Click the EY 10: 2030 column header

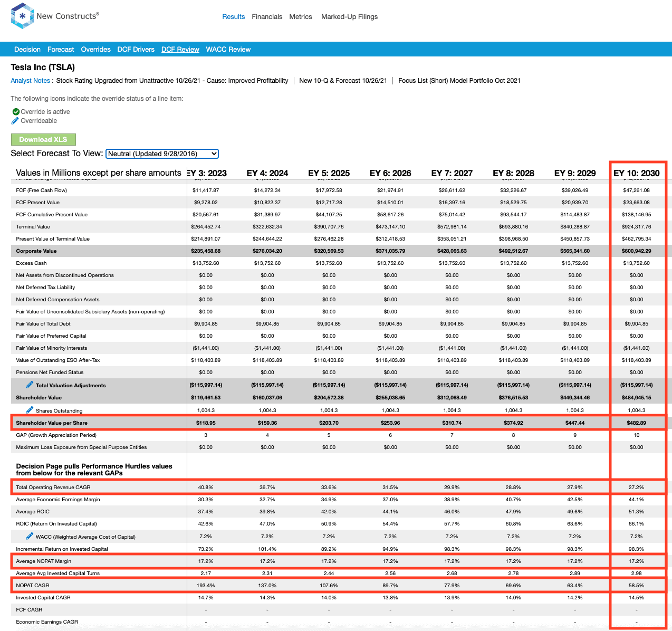click(x=636, y=173)
